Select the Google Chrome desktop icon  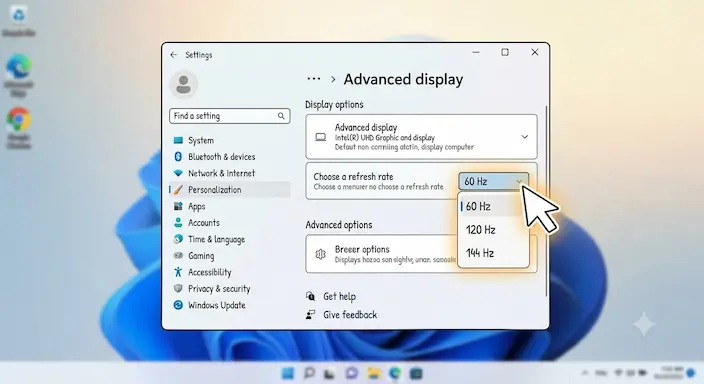tap(19, 128)
